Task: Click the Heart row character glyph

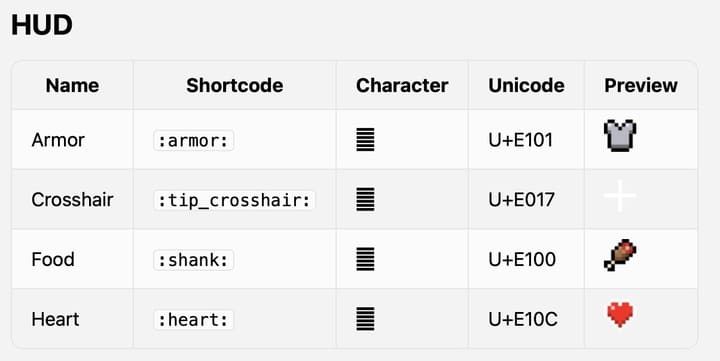Action: click(365, 319)
